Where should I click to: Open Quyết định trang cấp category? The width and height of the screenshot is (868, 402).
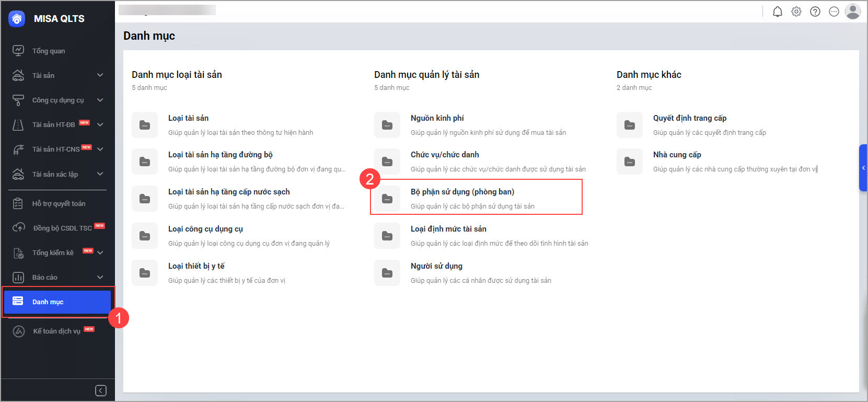pyautogui.click(x=690, y=118)
